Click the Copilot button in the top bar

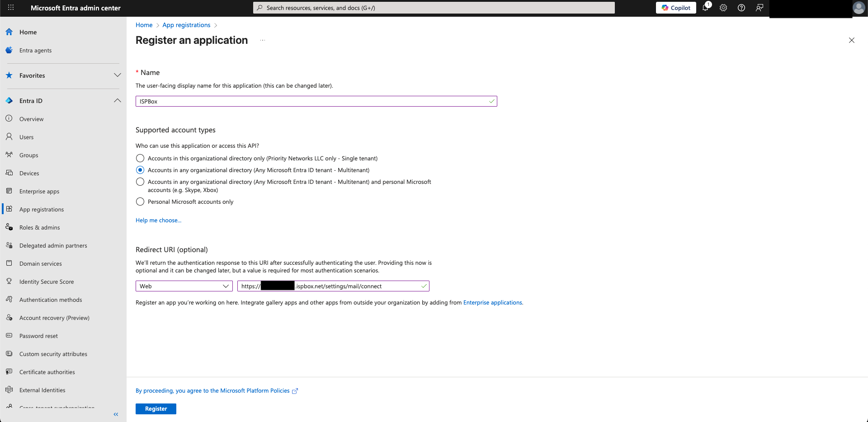point(675,8)
